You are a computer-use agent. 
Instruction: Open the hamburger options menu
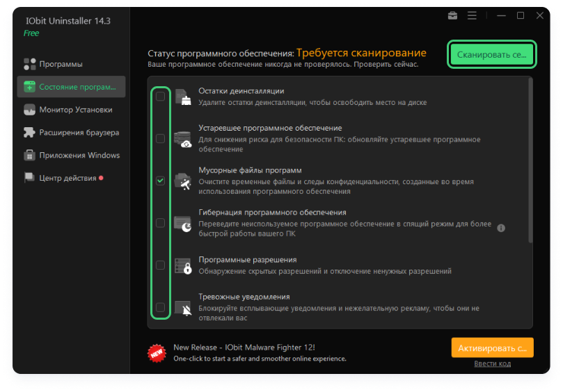pos(472,15)
